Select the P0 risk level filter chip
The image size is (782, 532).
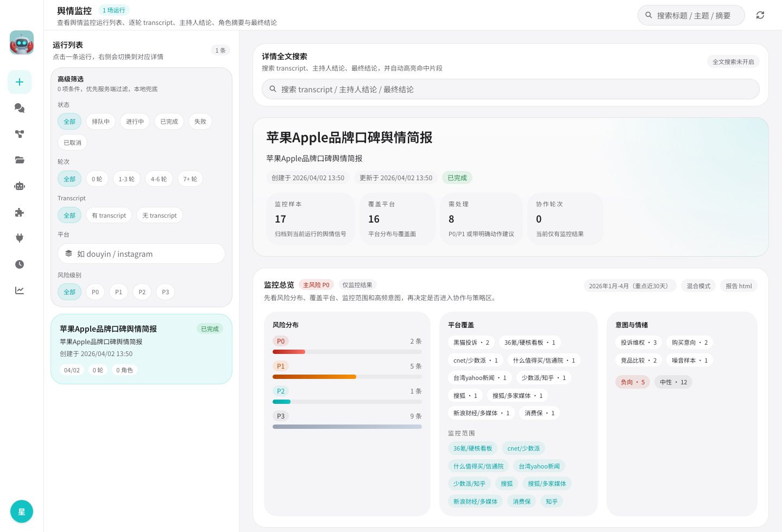tap(95, 292)
